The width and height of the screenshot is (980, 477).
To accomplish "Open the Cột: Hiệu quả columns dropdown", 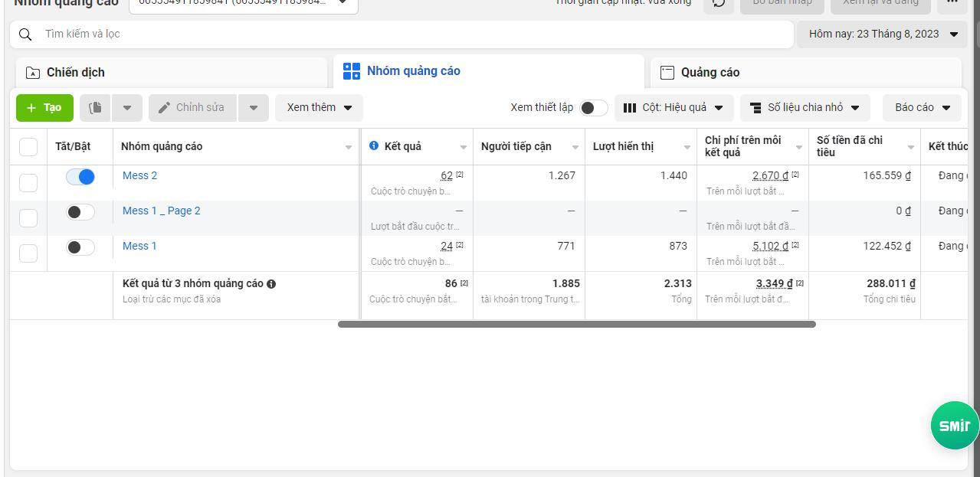I will tap(674, 108).
